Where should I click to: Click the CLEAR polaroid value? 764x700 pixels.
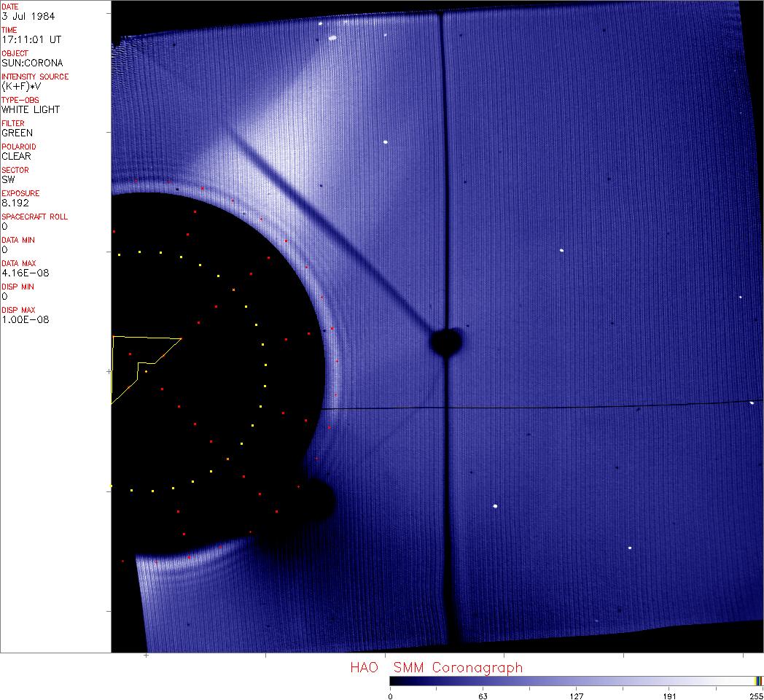[16, 156]
